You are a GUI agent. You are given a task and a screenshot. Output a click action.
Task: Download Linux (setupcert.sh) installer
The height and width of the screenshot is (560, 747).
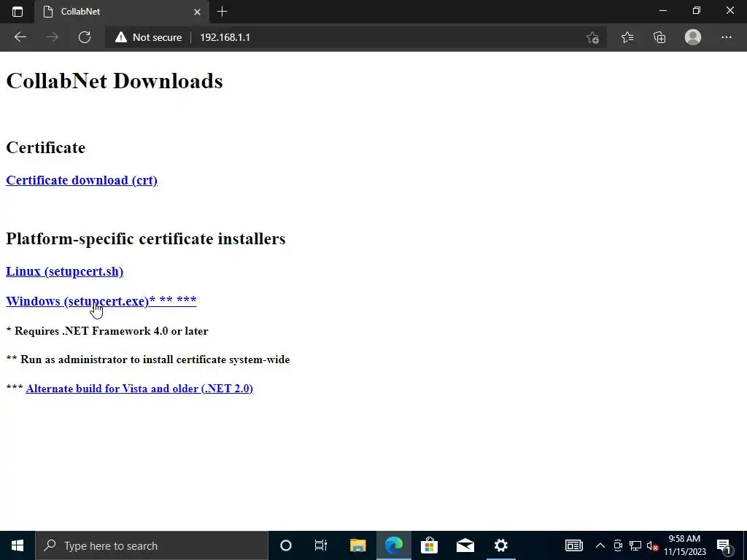point(64,271)
